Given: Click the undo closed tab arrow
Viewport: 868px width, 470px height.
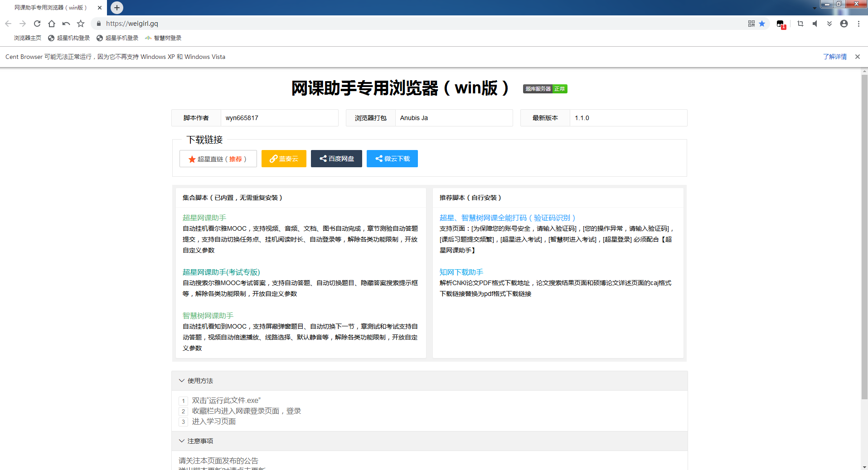Looking at the screenshot, I should [66, 24].
